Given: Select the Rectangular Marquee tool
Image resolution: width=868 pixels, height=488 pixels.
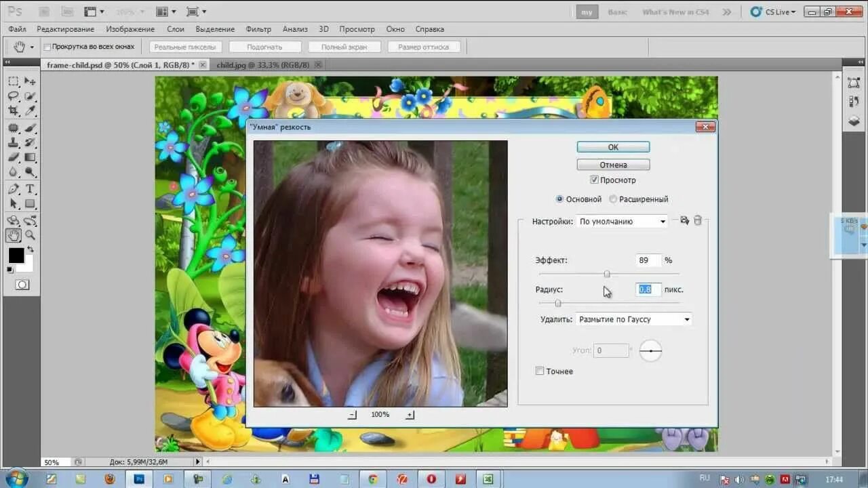Looking at the screenshot, I should pyautogui.click(x=13, y=81).
